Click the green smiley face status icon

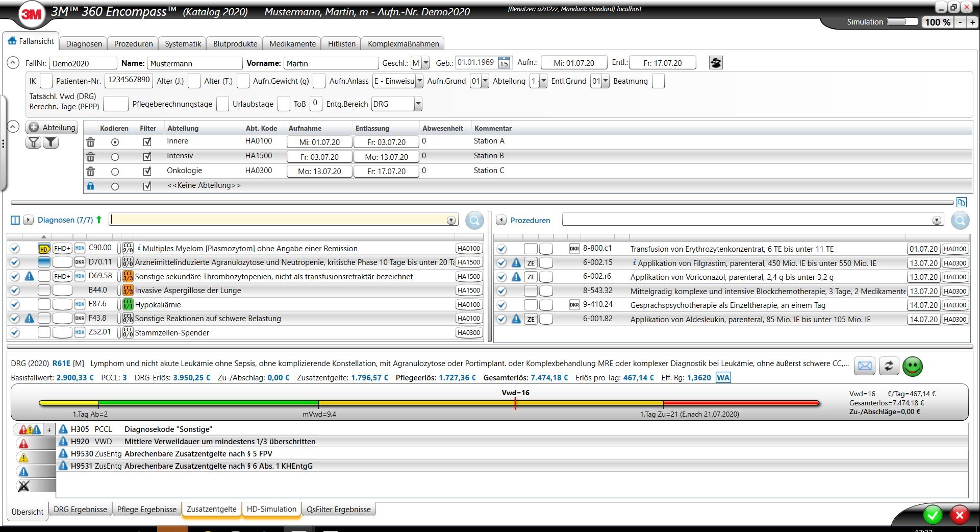point(913,367)
